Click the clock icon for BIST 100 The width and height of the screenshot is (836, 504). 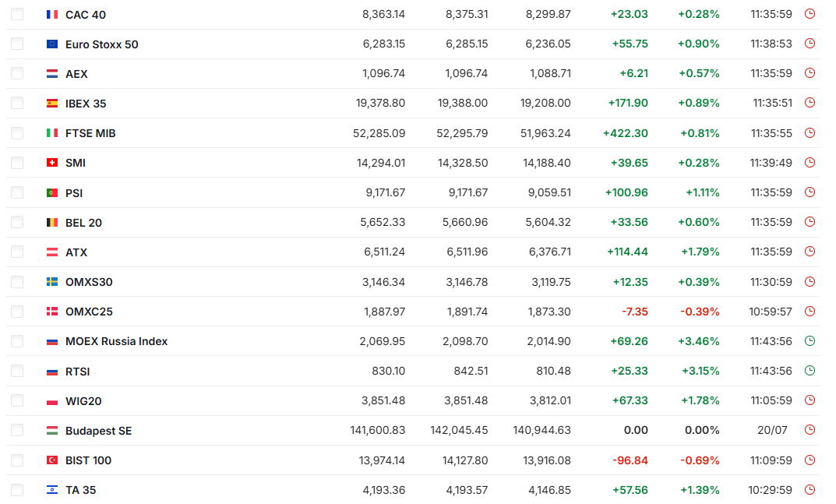click(x=810, y=460)
